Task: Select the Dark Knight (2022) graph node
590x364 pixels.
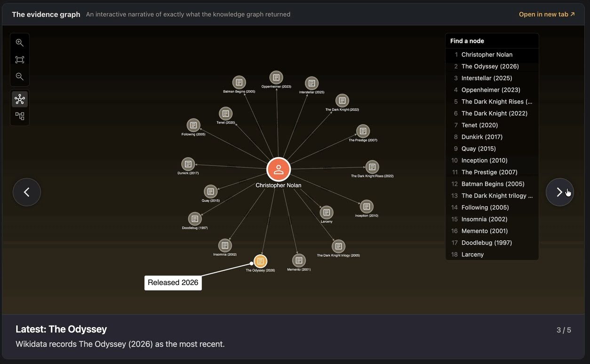Action: click(x=342, y=101)
